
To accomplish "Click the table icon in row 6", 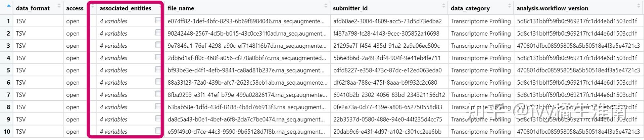I will (158, 82).
